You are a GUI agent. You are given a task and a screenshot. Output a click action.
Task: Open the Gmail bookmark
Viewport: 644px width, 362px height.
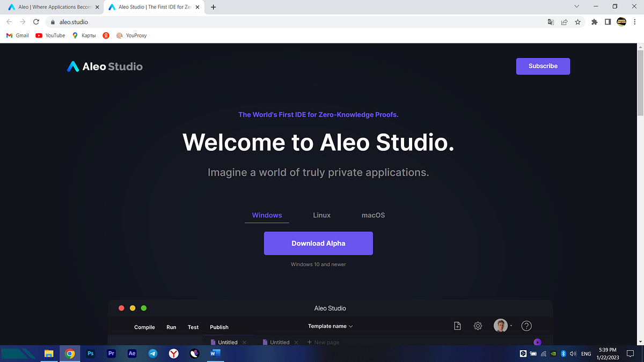coord(17,35)
